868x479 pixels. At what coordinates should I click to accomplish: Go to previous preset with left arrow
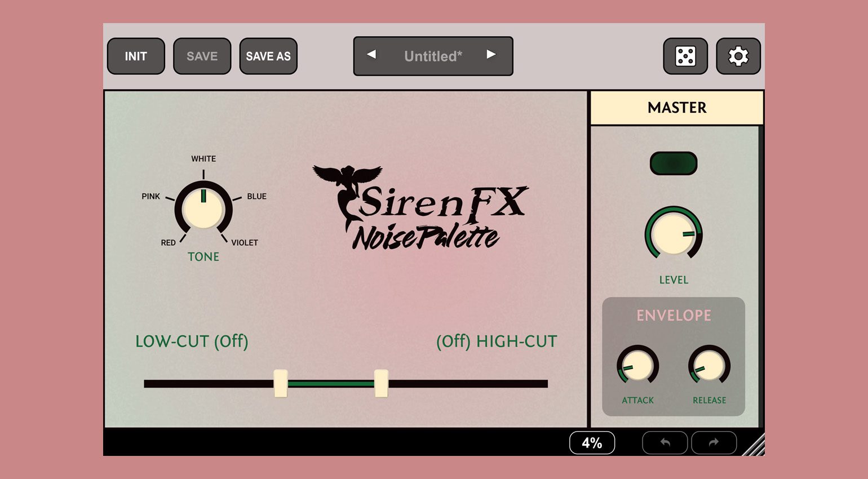click(x=371, y=55)
